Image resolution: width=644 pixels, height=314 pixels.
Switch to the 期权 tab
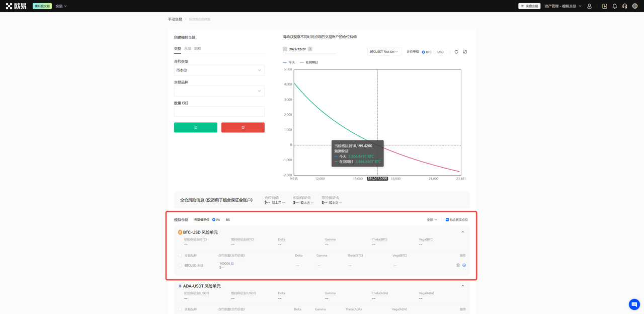(198, 49)
